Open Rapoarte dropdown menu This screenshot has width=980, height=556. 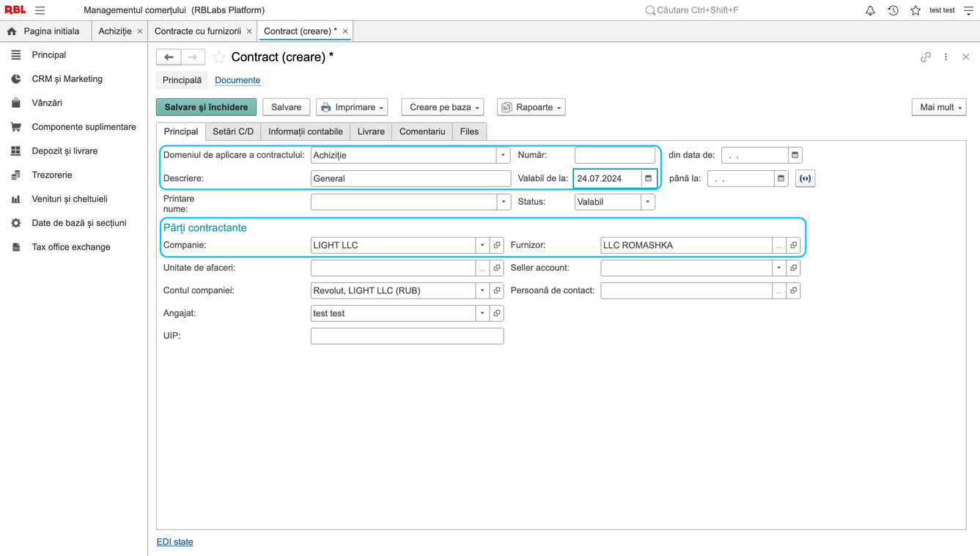click(x=531, y=107)
